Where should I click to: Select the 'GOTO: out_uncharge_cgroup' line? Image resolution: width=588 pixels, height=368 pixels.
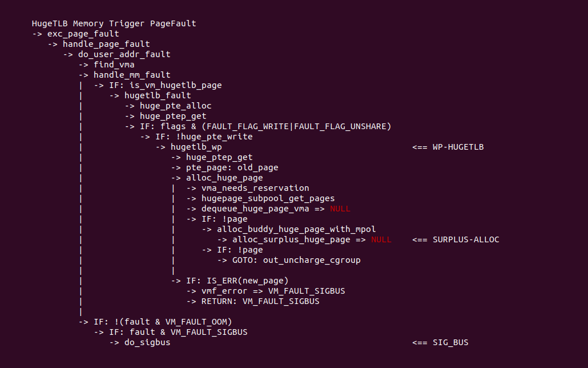[296, 260]
